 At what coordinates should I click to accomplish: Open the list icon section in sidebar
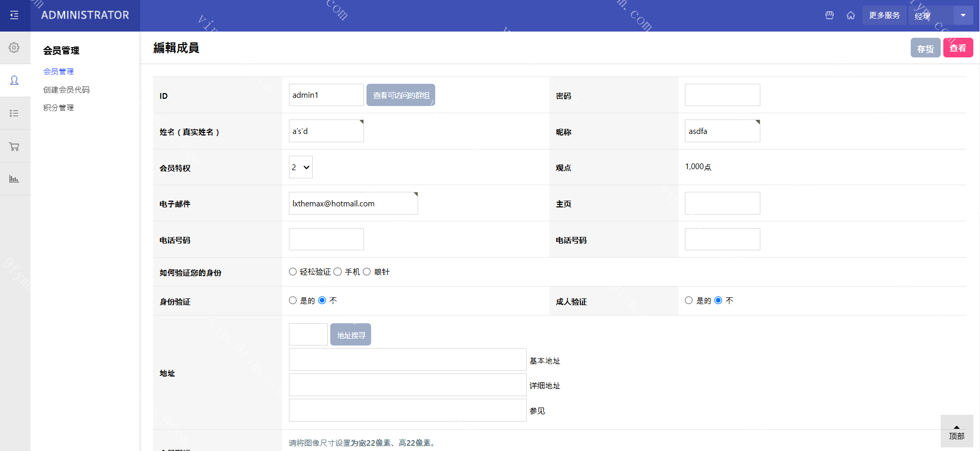coord(14,113)
